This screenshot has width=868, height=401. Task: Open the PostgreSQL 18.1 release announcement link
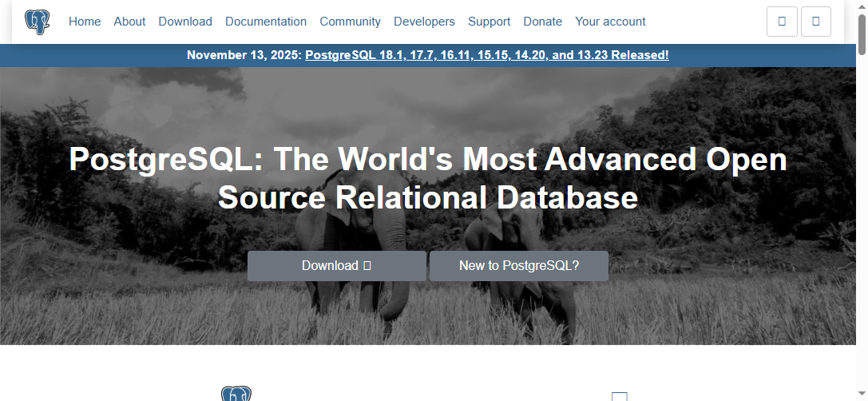coord(487,55)
